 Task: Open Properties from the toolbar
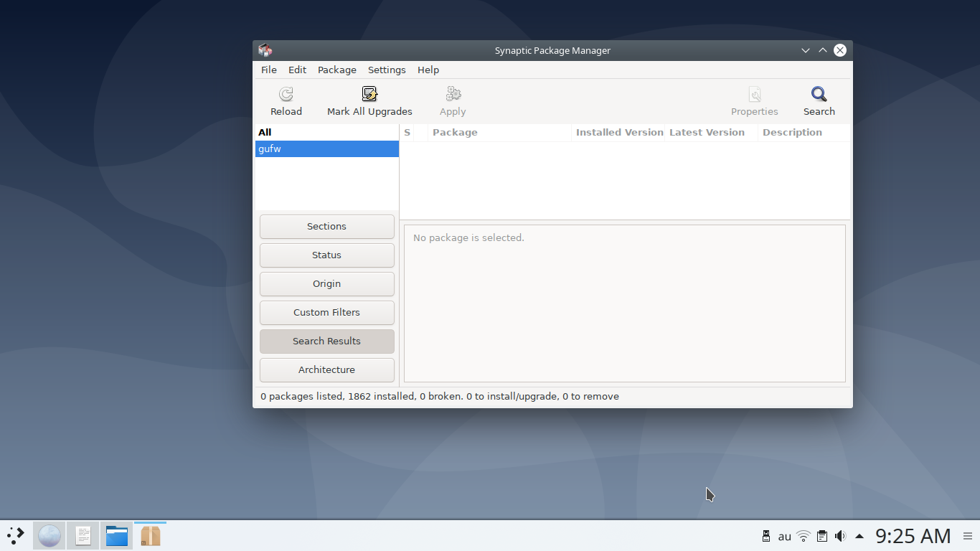(755, 94)
